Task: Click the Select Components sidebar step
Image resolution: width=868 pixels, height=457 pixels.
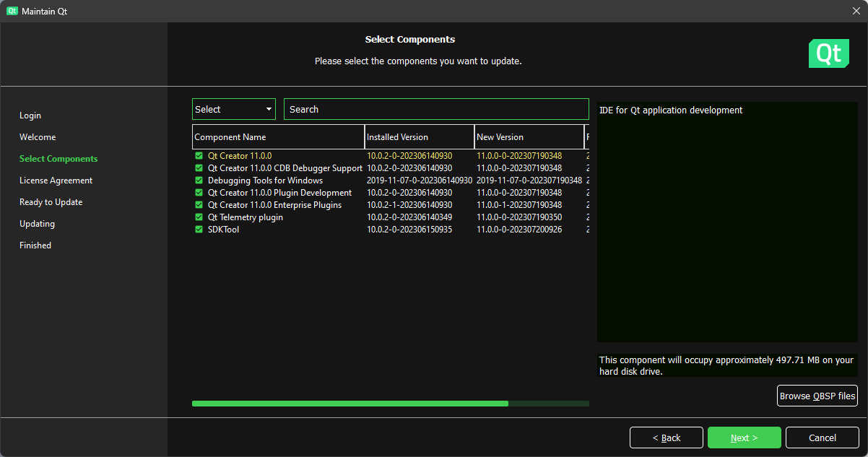Action: (58, 159)
